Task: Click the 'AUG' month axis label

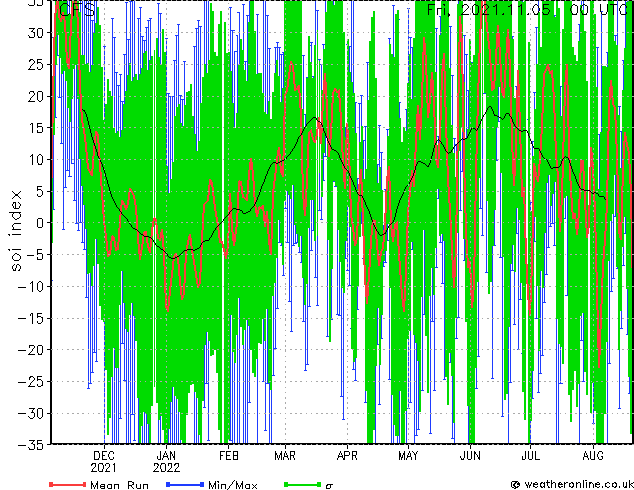Action: [x=593, y=456]
